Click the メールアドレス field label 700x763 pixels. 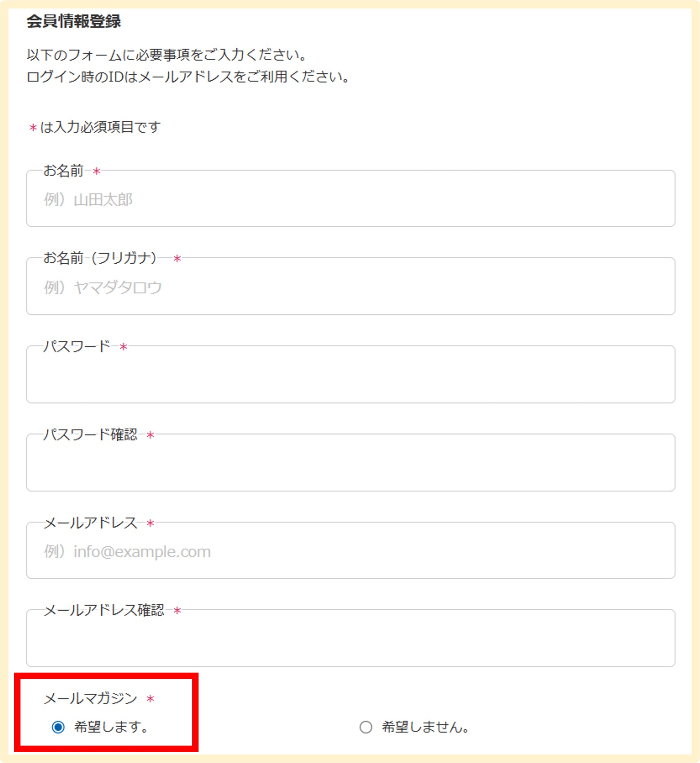[x=90, y=523]
